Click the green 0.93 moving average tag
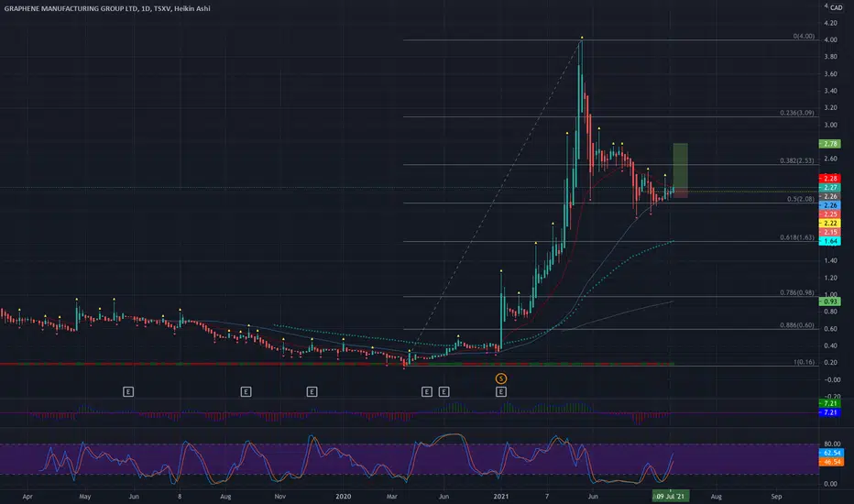Viewport: 854px width, 504px height. click(829, 301)
